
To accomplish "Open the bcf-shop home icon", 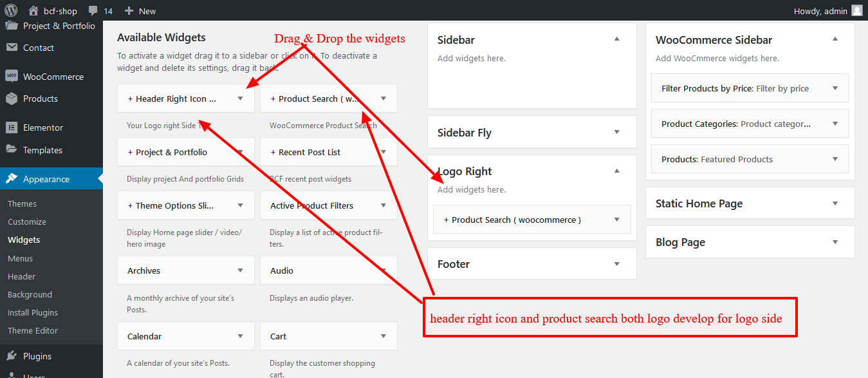I will click(33, 10).
